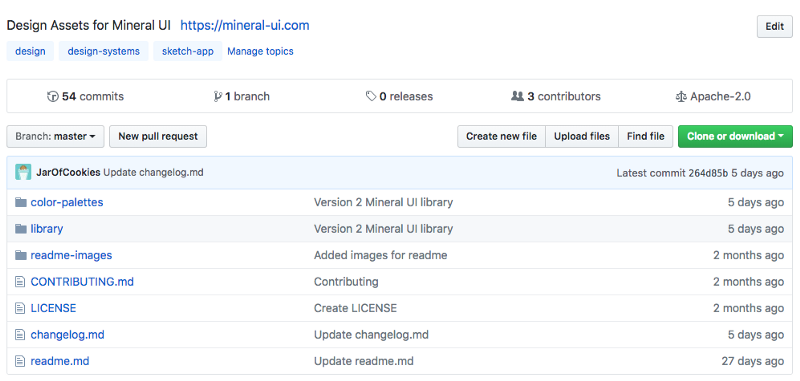Screen dimensions: 800x381
Task: Select the design-systems topic tag
Action: coord(104,51)
